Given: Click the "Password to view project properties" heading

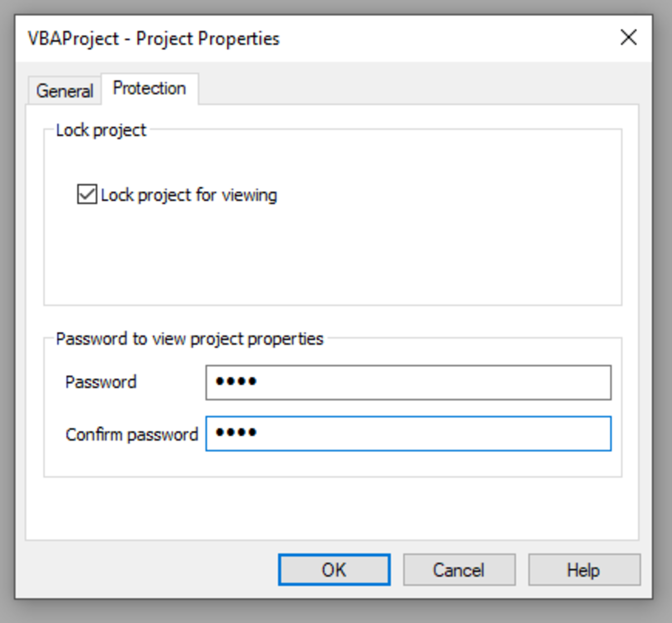Looking at the screenshot, I should [x=189, y=339].
